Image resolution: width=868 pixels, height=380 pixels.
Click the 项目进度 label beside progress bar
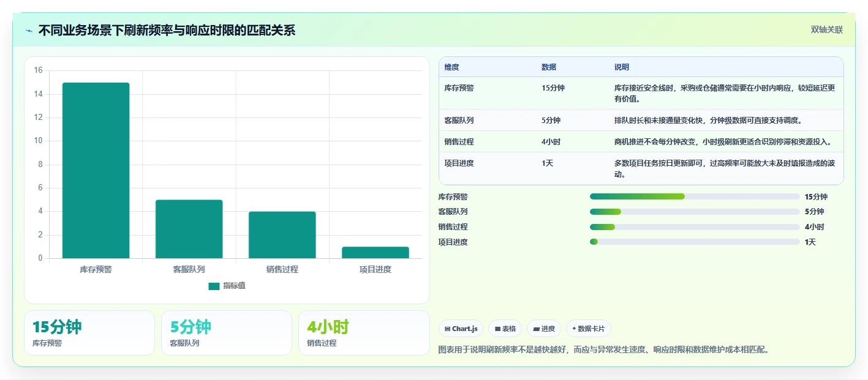pos(453,242)
